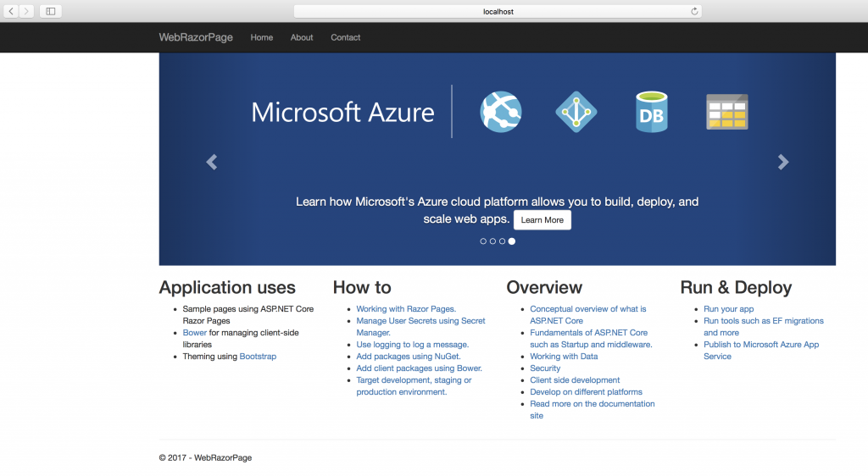868x476 pixels.
Task: Open Fundamentals of ASP.NET Core link
Action: pos(591,338)
